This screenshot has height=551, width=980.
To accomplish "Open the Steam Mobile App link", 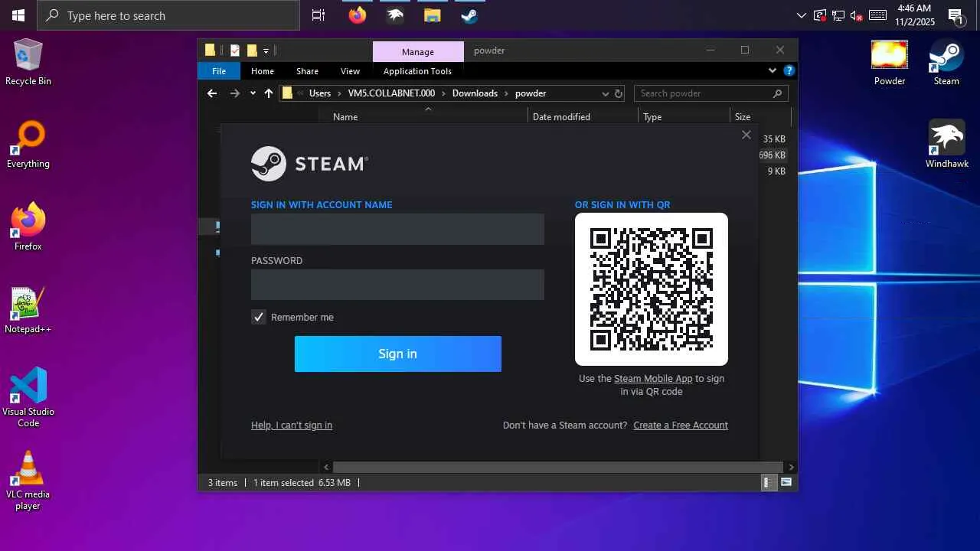I will coord(653,379).
